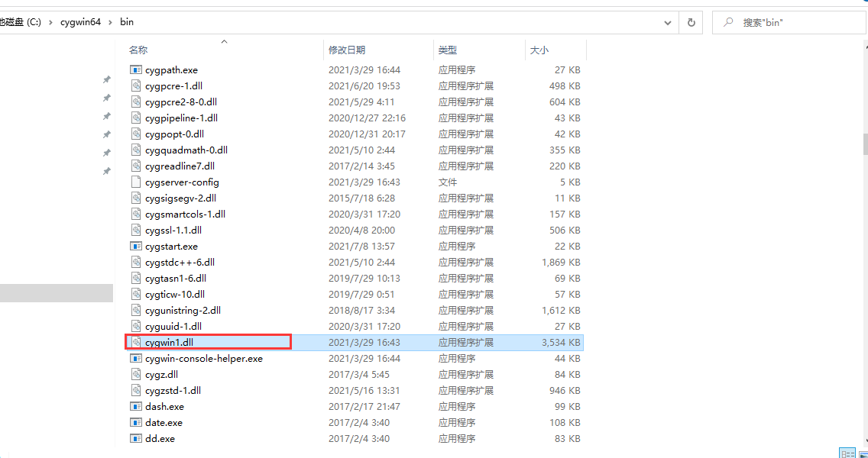Viewport: 868px width, 458px height.
Task: Click the cygz.dll file icon
Action: [136, 375]
